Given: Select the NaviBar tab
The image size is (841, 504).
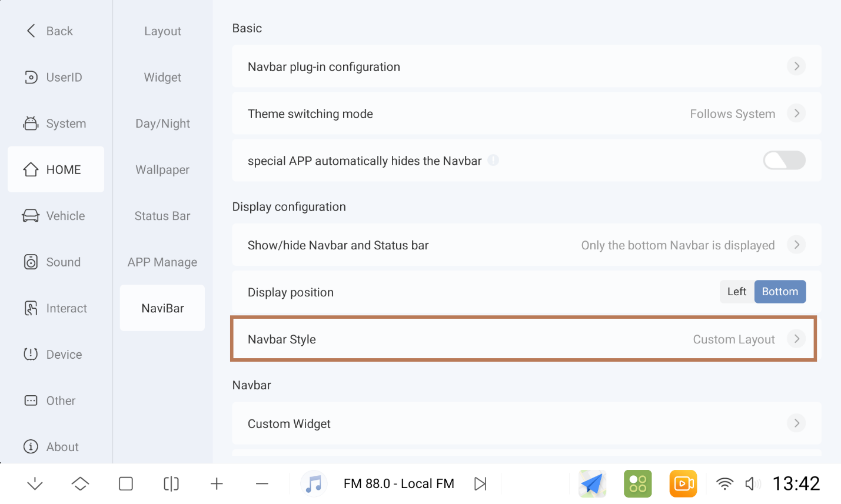Looking at the screenshot, I should pos(162,308).
